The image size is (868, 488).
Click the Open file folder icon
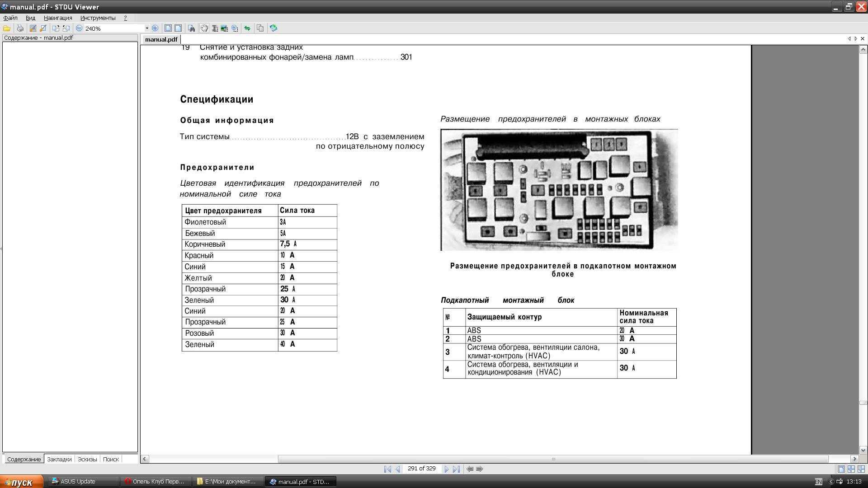pos(7,28)
